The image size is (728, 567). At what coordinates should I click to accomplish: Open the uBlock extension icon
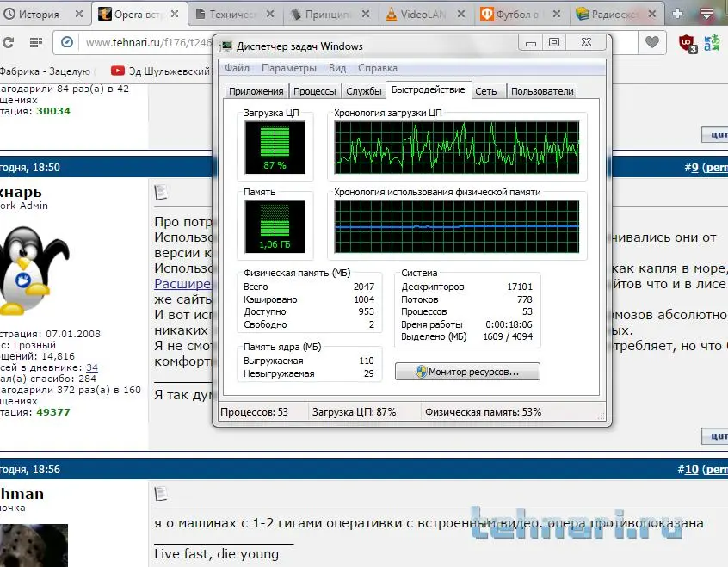point(688,43)
